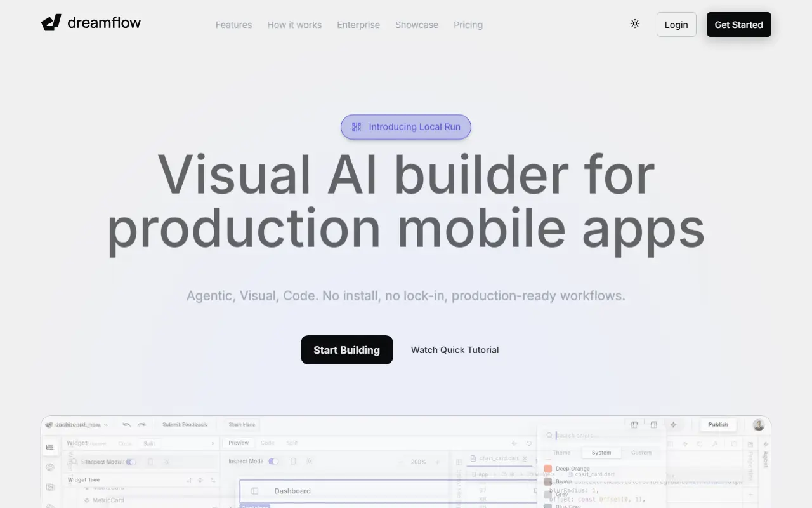Toggle the light/dark theme sun icon
The width and height of the screenshot is (812, 508).
[x=635, y=24]
